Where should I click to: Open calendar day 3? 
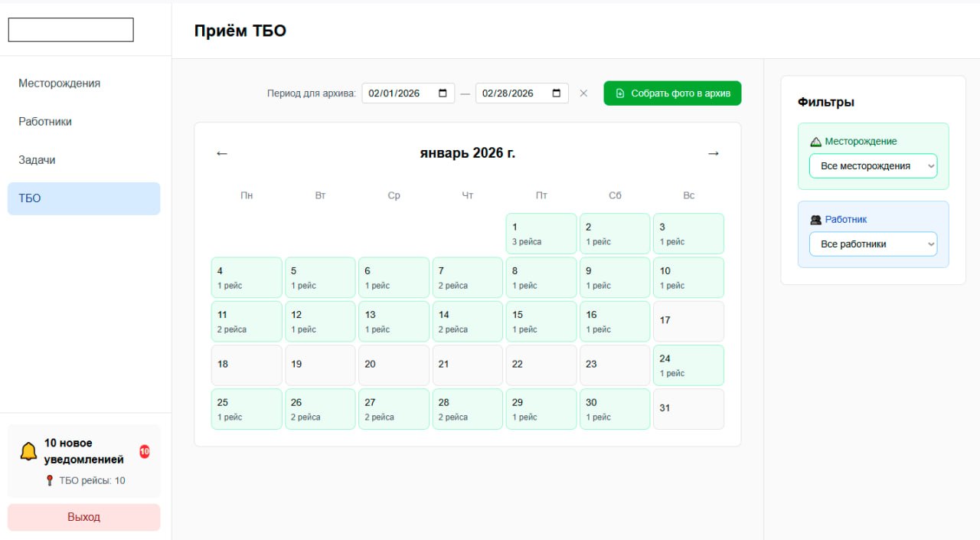click(688, 234)
